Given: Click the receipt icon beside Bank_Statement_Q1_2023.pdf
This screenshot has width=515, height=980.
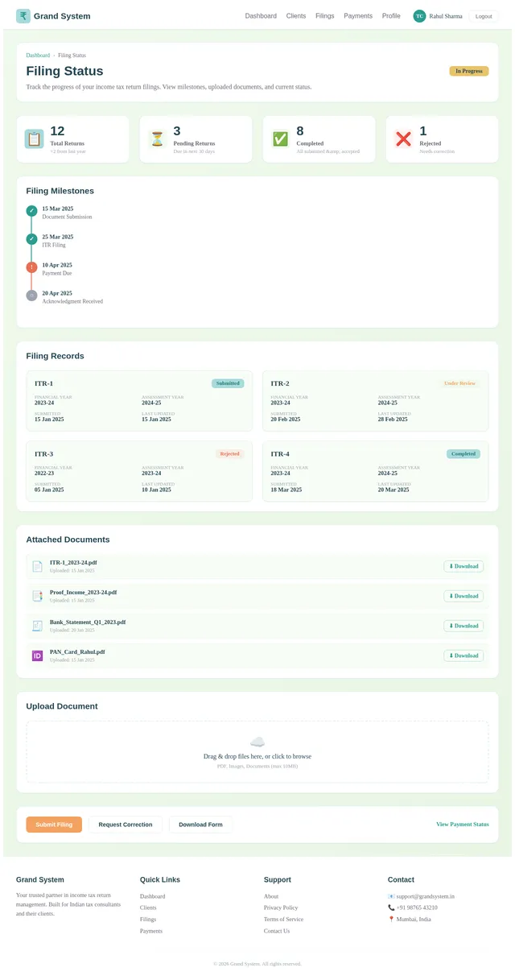Looking at the screenshot, I should pyautogui.click(x=37, y=626).
